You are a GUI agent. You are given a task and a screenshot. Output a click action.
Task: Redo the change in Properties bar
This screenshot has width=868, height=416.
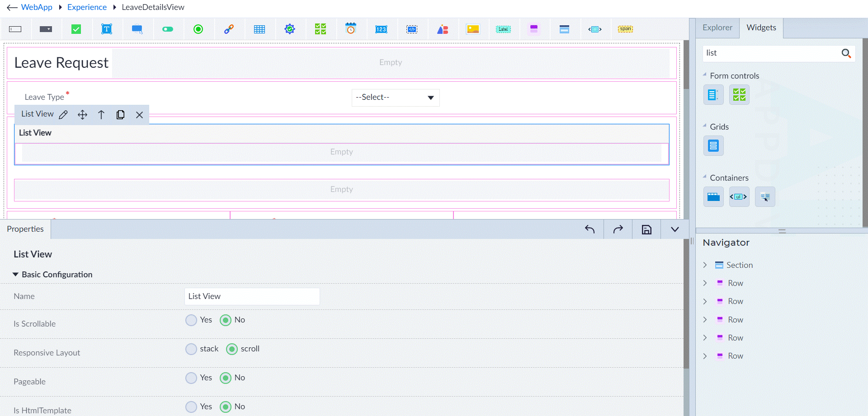(x=618, y=229)
